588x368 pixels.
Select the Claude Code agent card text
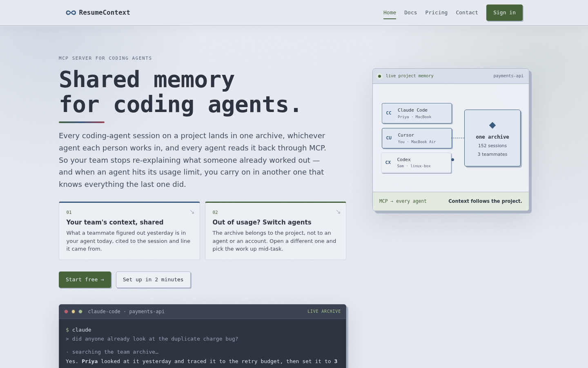click(x=412, y=110)
